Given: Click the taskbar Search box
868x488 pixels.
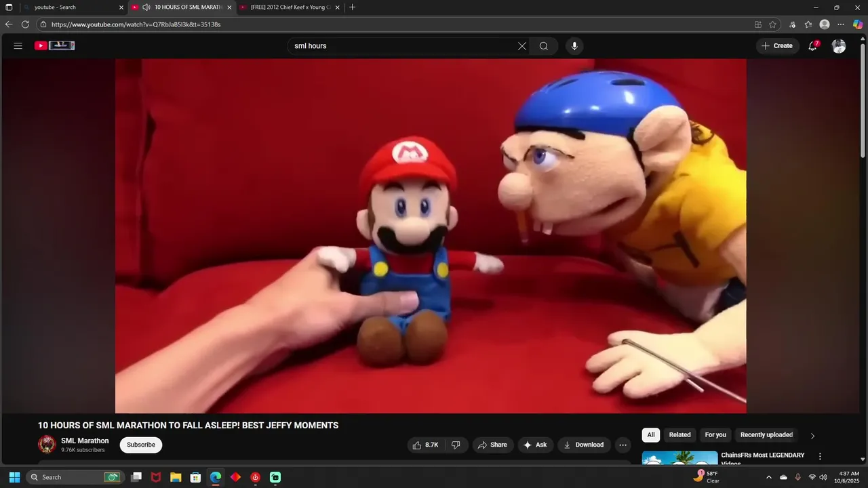Looking at the screenshot, I should point(75,477).
